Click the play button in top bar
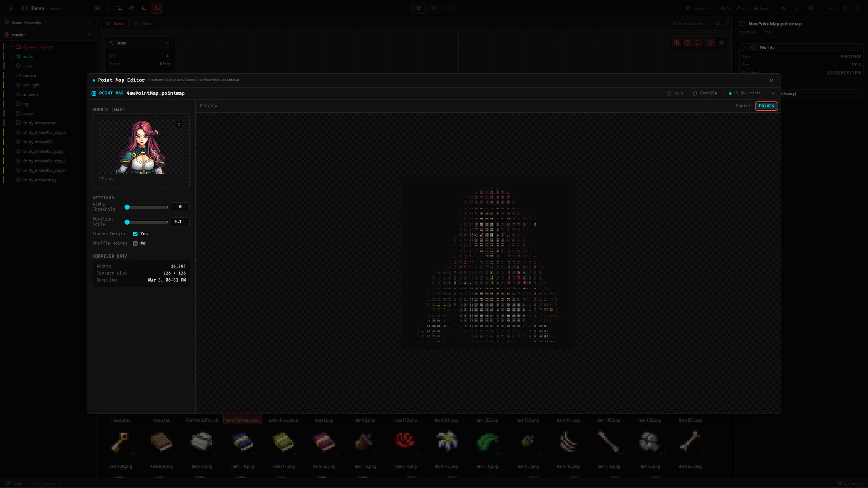The height and width of the screenshot is (488, 868). [x=419, y=8]
